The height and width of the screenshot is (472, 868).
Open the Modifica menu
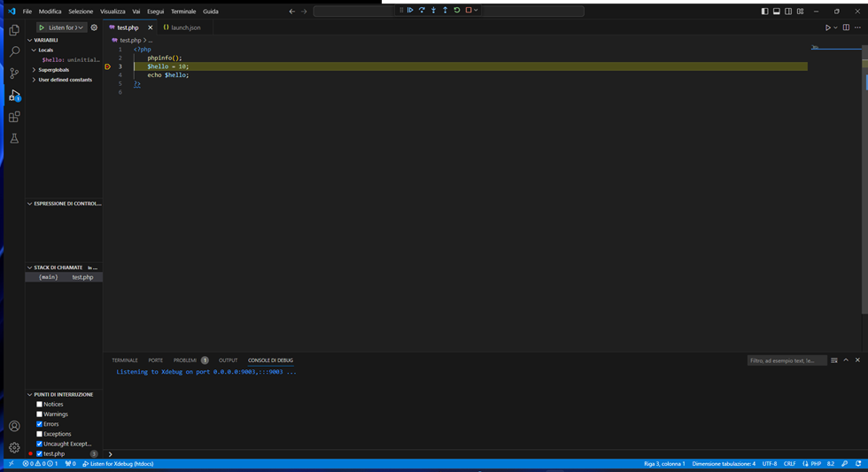click(x=50, y=11)
